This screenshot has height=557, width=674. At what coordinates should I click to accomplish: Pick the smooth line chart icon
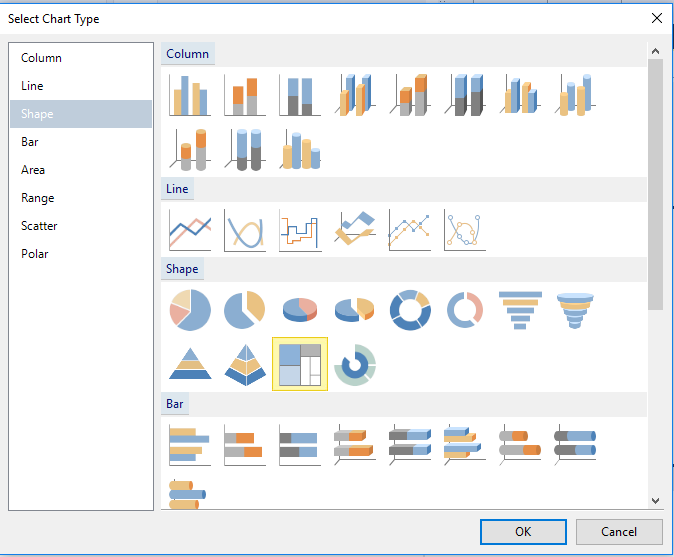[245, 230]
